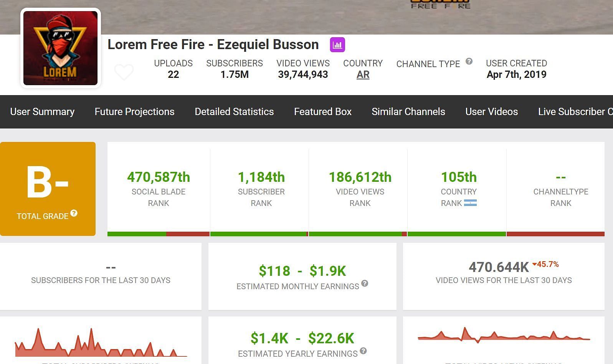Click the 105th country rank value
This screenshot has height=364, width=613.
click(459, 177)
